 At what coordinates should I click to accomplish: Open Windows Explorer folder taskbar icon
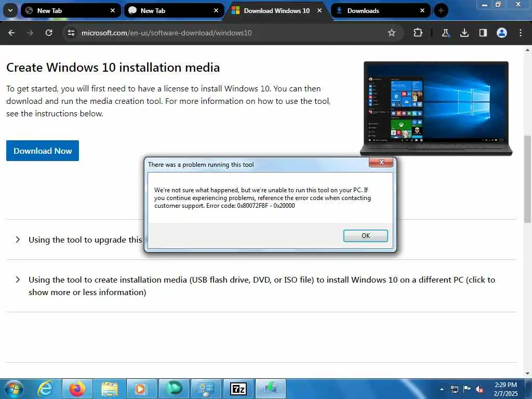coord(109,389)
